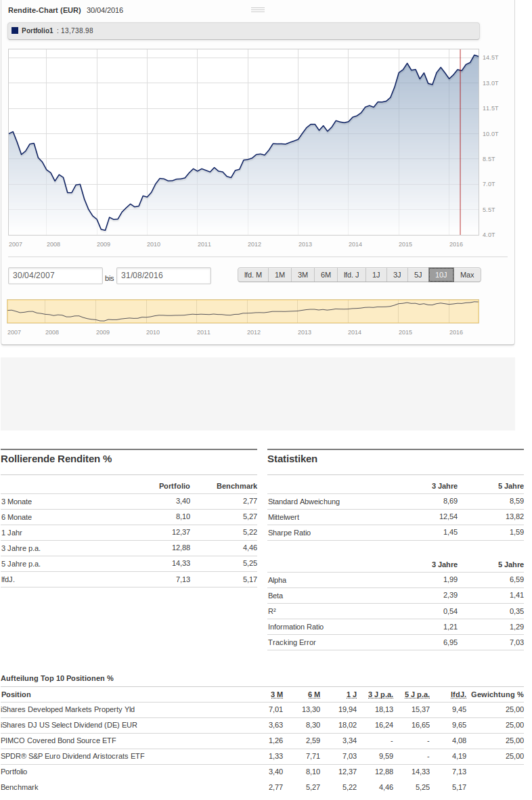
Task: Select the 1M time range button
Action: tap(280, 275)
